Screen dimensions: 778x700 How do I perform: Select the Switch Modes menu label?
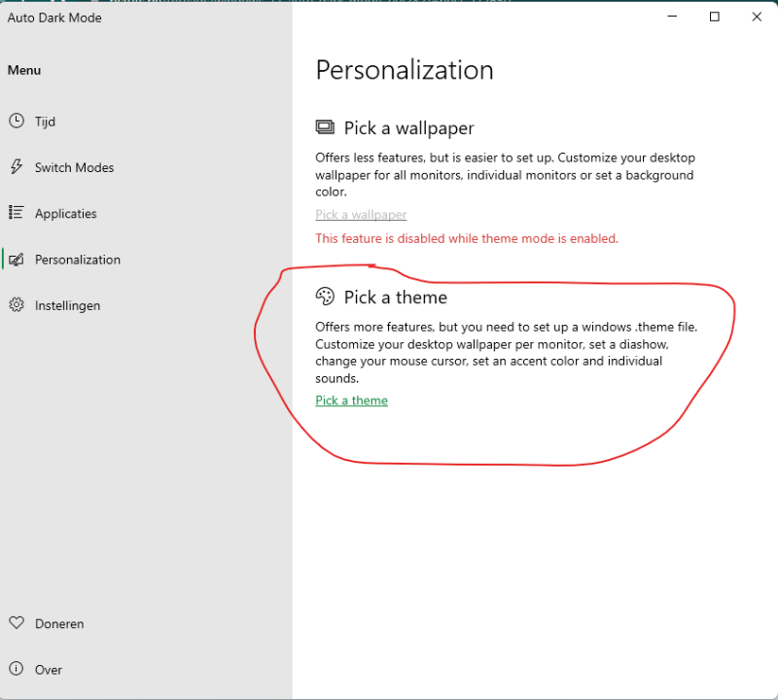point(74,167)
